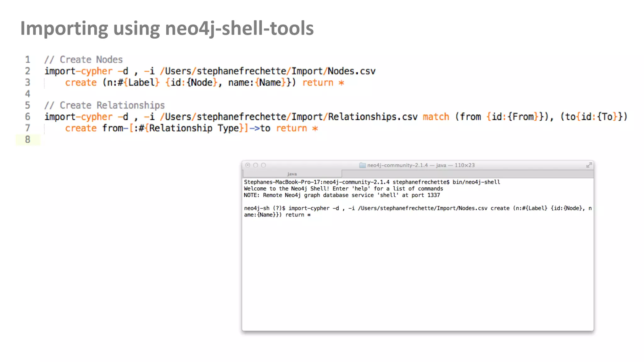
Task: Click 'ame:{Name}}) return *' terminal line
Action: pos(277,215)
